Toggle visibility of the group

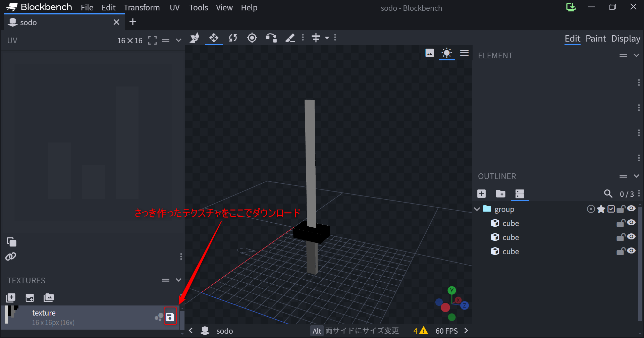[x=632, y=209]
